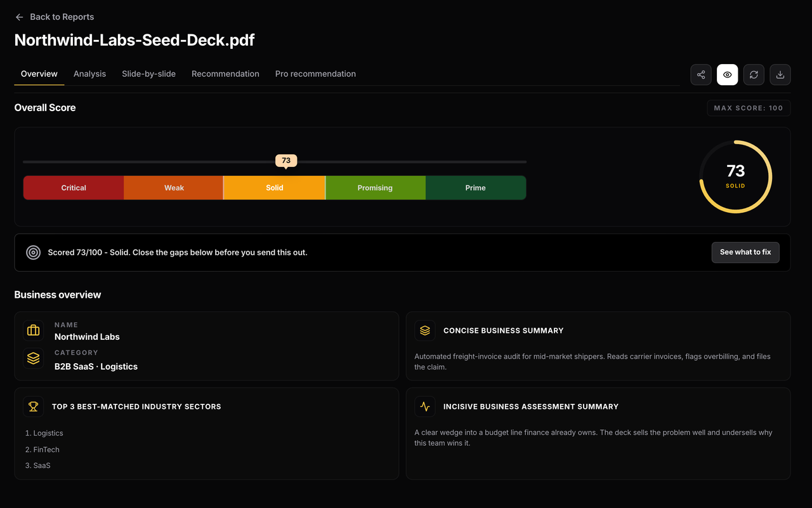This screenshot has height=508, width=812.
Task: Click the Concise Business Summary heading
Action: 504,331
